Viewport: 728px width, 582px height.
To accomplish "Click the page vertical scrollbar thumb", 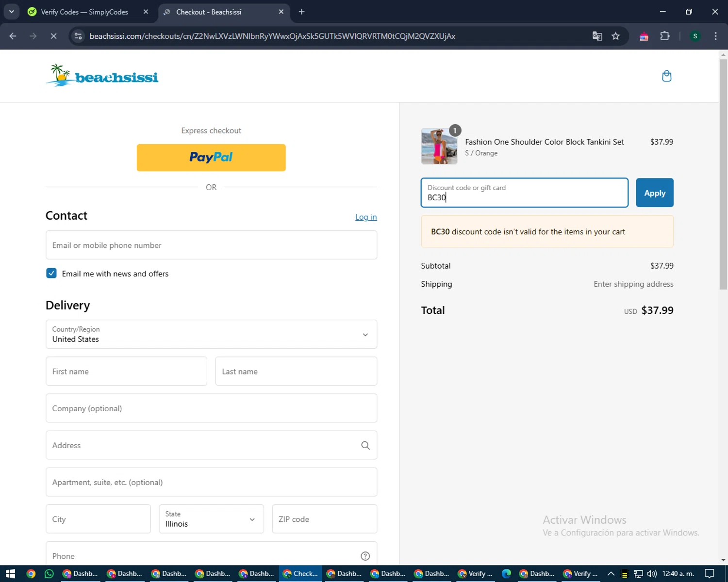I will (723, 175).
